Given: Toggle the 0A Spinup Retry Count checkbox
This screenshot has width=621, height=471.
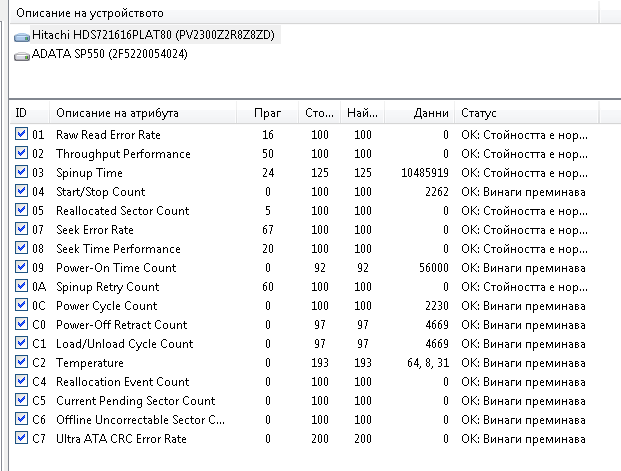Looking at the screenshot, I should click(21, 286).
